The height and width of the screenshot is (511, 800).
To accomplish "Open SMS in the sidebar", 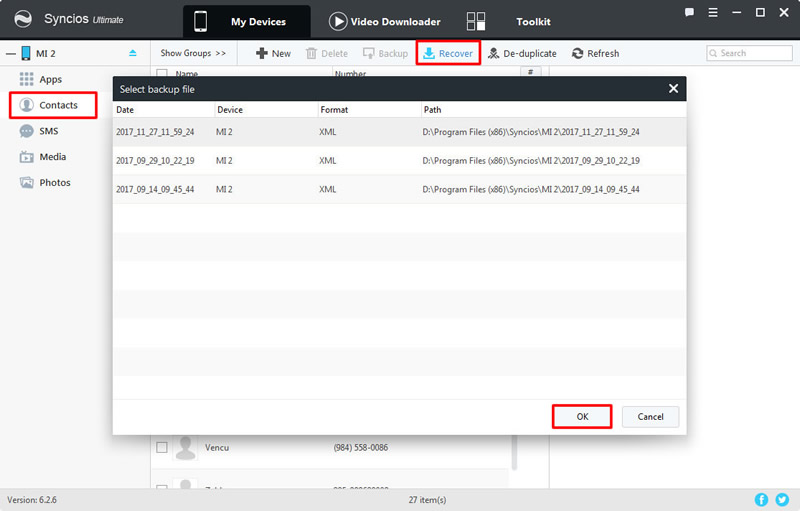I will (39, 131).
